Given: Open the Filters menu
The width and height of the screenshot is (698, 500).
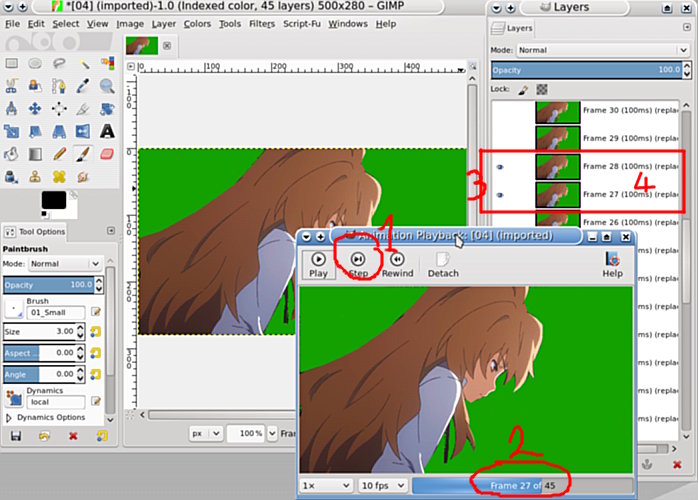Looking at the screenshot, I should pos(262,24).
